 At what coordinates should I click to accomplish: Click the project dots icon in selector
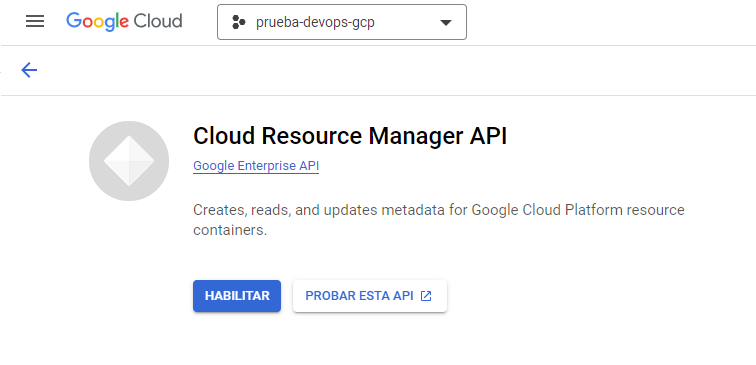tap(239, 22)
